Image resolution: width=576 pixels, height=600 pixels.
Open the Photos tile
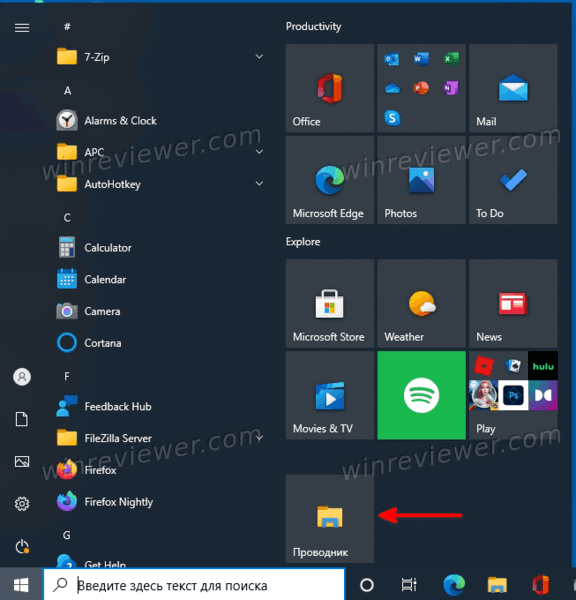click(421, 180)
